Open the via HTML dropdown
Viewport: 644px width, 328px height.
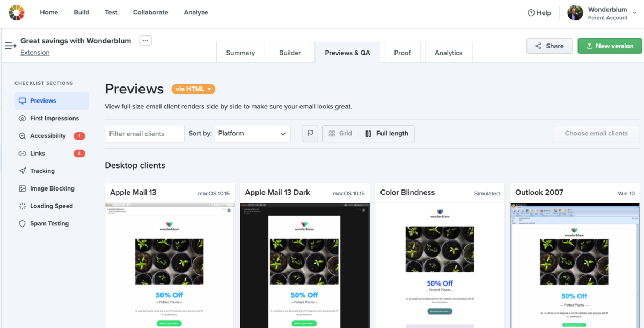[193, 89]
